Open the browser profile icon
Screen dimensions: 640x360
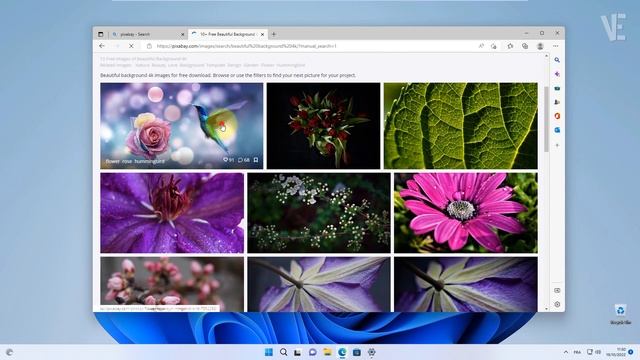(x=540, y=46)
